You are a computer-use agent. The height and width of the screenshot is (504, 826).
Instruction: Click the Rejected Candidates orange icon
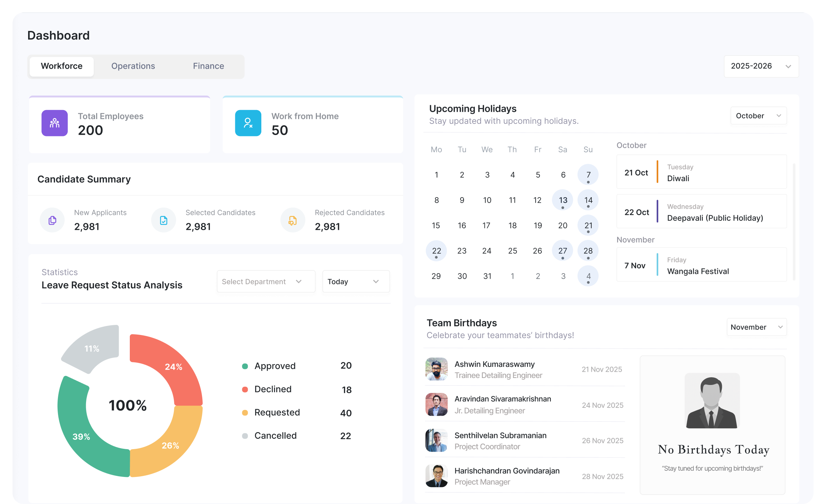click(293, 220)
